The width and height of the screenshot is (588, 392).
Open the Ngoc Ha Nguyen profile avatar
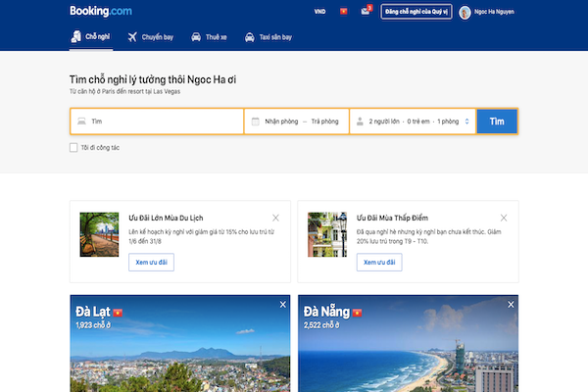(x=465, y=12)
